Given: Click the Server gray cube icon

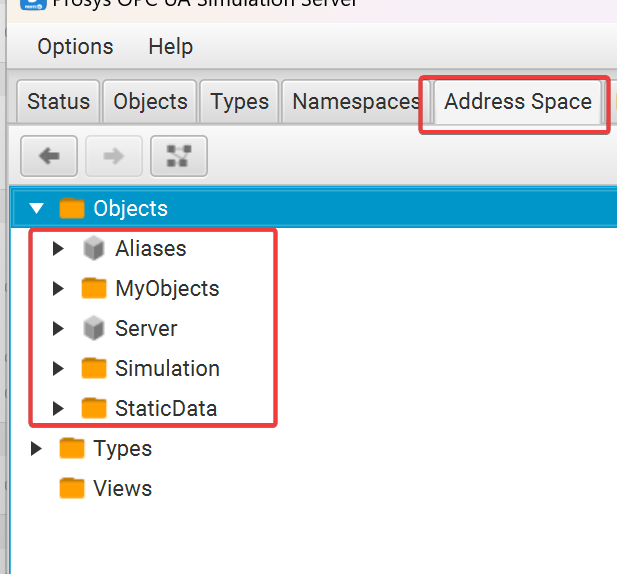Looking at the screenshot, I should pos(94,328).
